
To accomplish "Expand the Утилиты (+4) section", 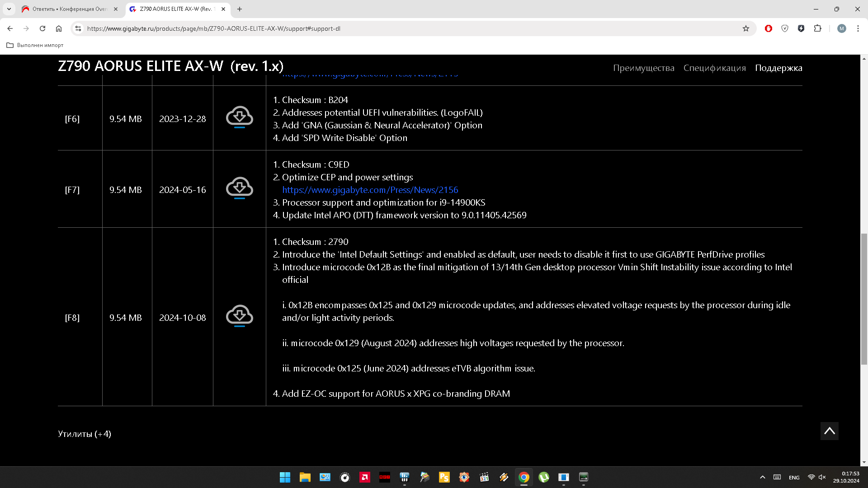I will 85,434.
